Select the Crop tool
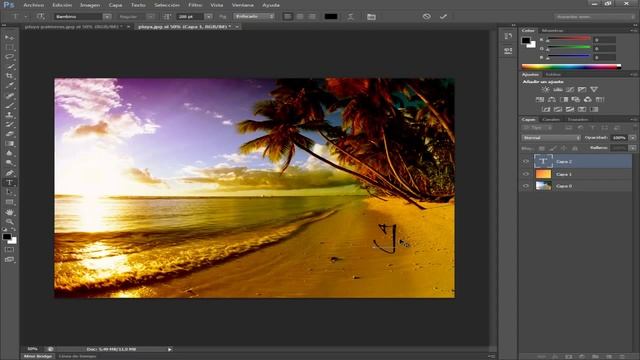Viewport: 640px width, 360px height. [9, 76]
